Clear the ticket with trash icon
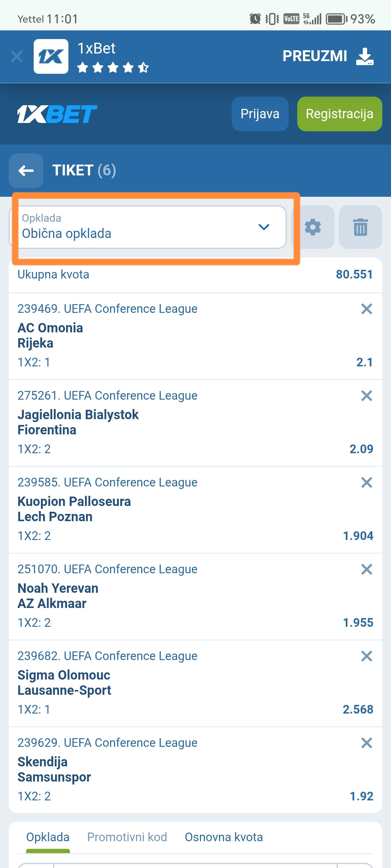Viewport: 391px width, 868px height. 360,227
